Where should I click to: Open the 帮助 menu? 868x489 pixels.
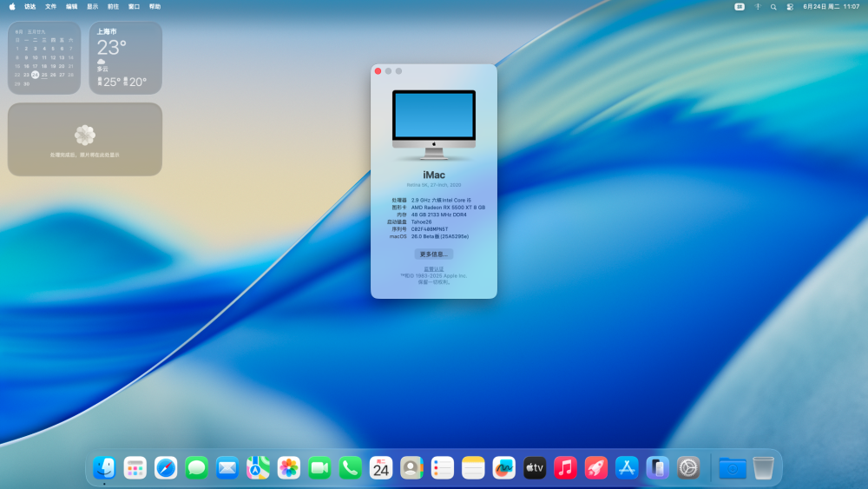[x=155, y=7]
